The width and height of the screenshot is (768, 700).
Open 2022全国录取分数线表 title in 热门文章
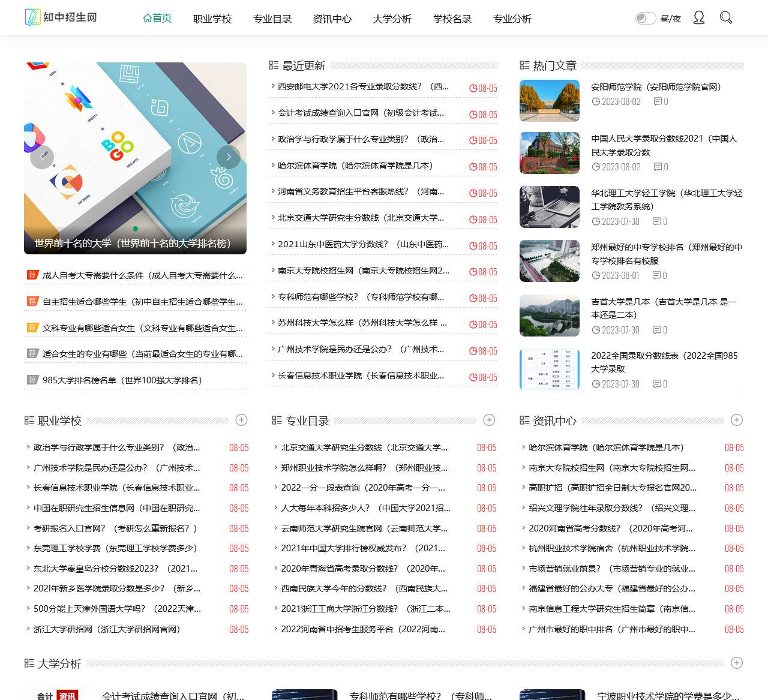pyautogui.click(x=665, y=362)
